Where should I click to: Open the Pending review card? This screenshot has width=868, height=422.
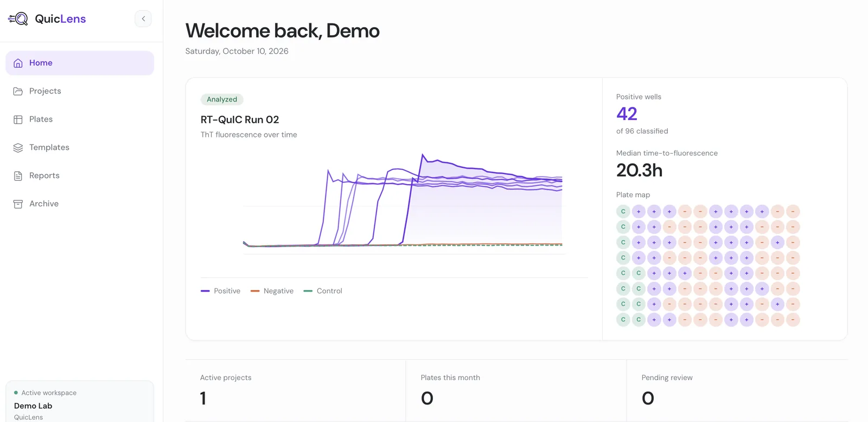(x=737, y=390)
